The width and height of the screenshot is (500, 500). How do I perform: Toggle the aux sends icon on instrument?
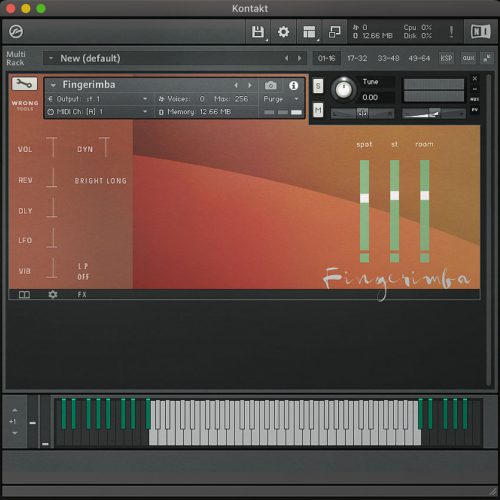475,99
